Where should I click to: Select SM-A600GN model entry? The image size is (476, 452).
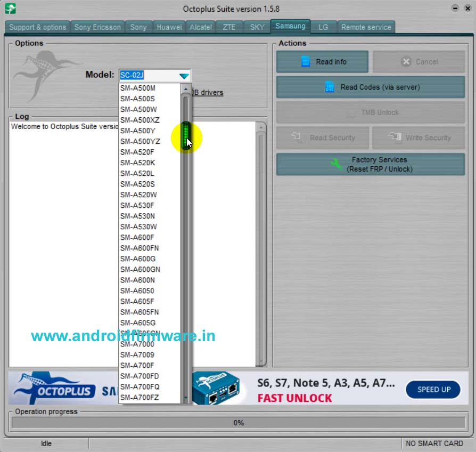point(150,269)
